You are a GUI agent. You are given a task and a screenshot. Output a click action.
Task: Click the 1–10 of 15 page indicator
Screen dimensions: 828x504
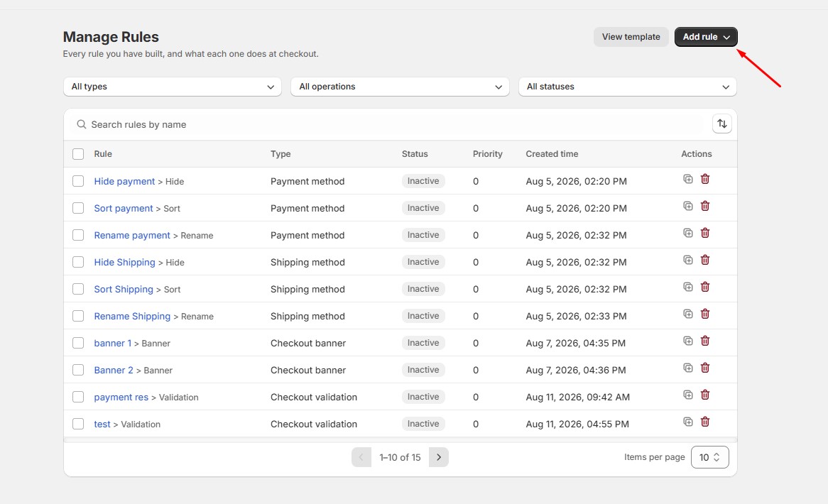[x=400, y=457]
